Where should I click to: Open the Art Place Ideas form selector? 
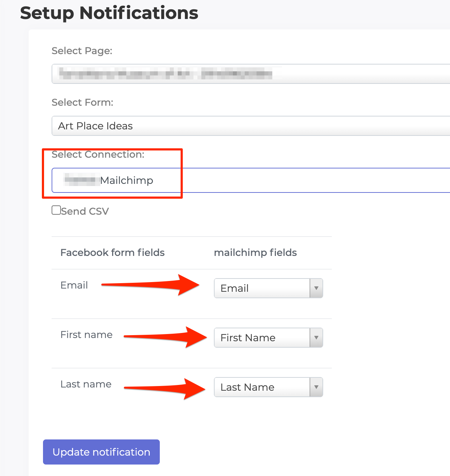click(x=215, y=126)
